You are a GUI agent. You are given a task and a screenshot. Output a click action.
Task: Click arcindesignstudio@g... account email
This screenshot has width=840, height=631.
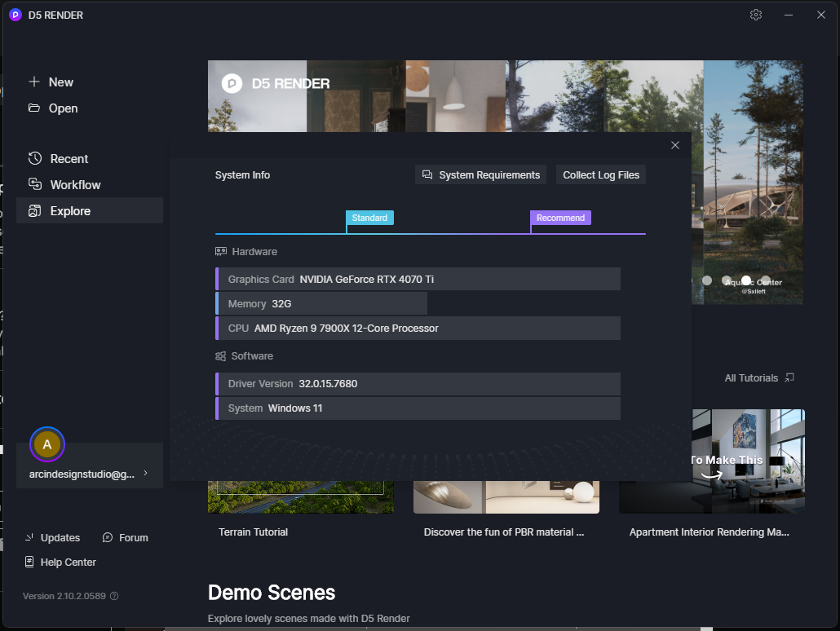click(x=82, y=474)
